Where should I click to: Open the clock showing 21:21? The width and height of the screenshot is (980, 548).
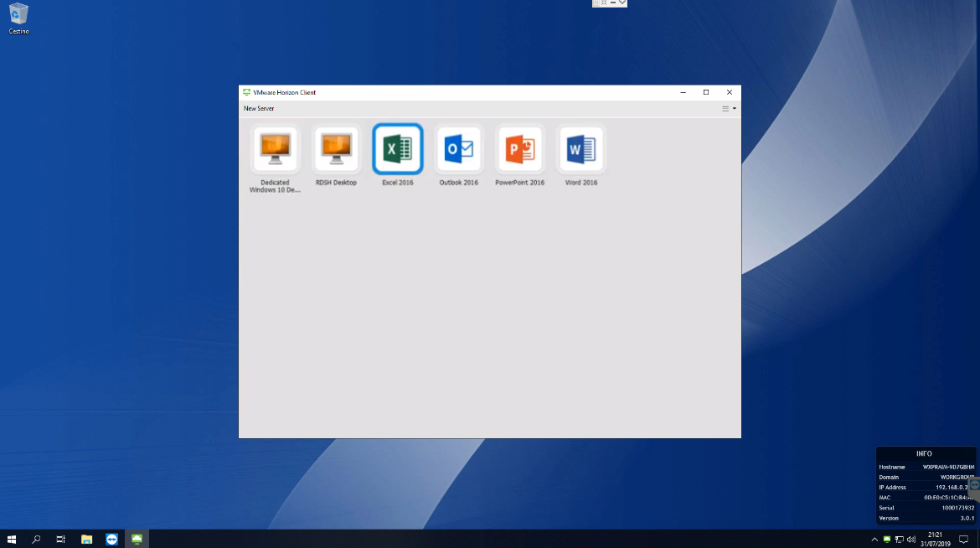click(935, 540)
